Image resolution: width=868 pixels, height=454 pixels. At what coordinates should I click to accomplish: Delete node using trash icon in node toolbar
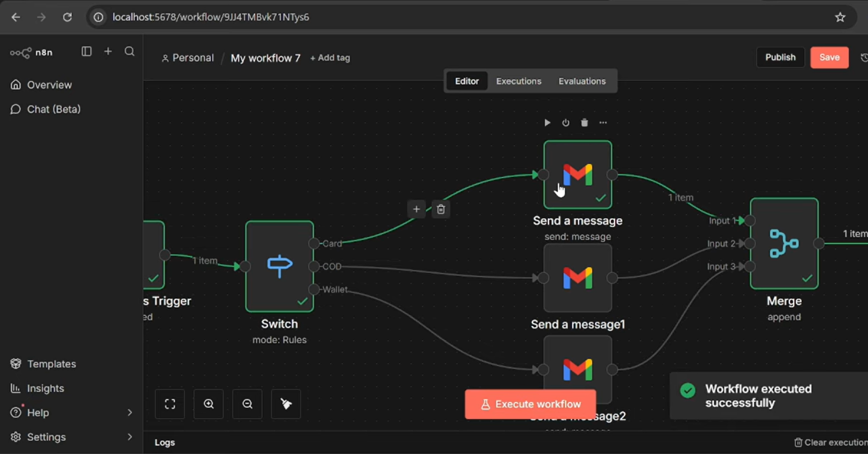(x=584, y=123)
